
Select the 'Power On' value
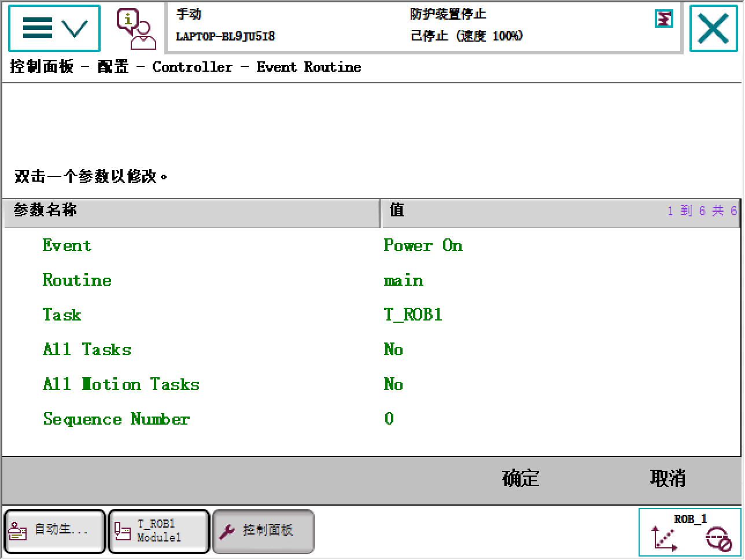(423, 245)
